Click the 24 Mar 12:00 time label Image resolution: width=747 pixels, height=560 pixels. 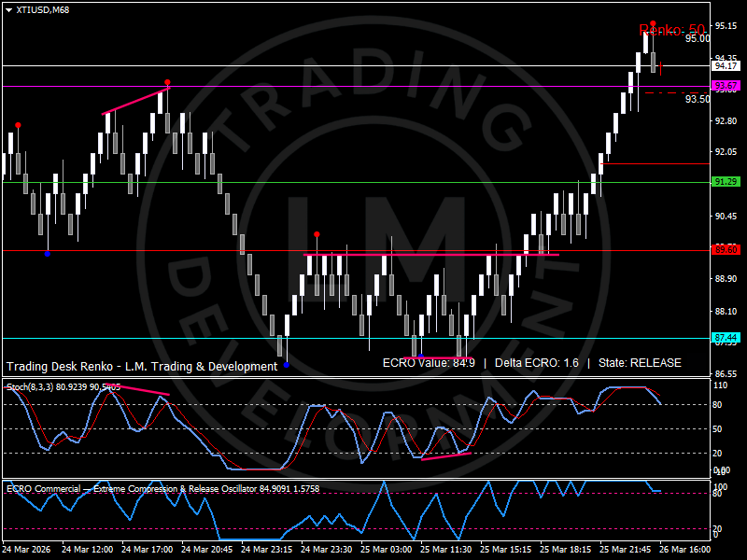coord(87,549)
